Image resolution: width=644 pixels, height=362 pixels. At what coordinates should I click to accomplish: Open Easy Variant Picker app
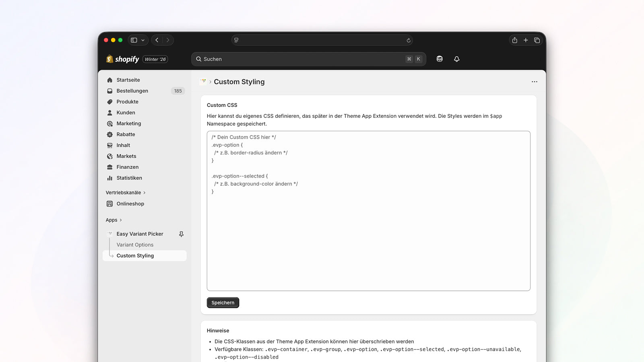140,234
